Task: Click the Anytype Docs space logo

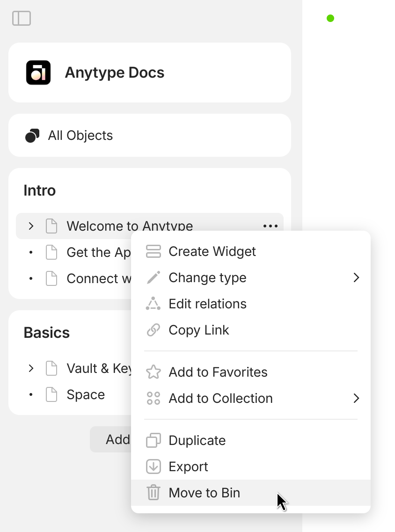Action: tap(38, 73)
